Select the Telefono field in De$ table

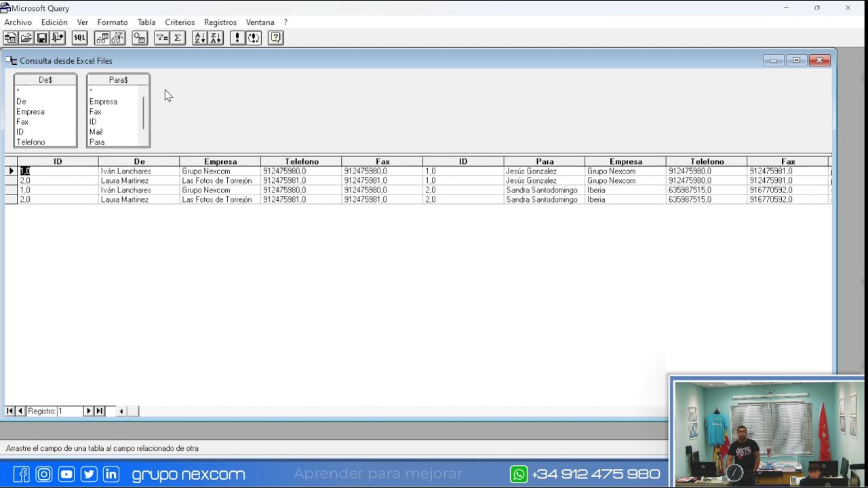(31, 142)
